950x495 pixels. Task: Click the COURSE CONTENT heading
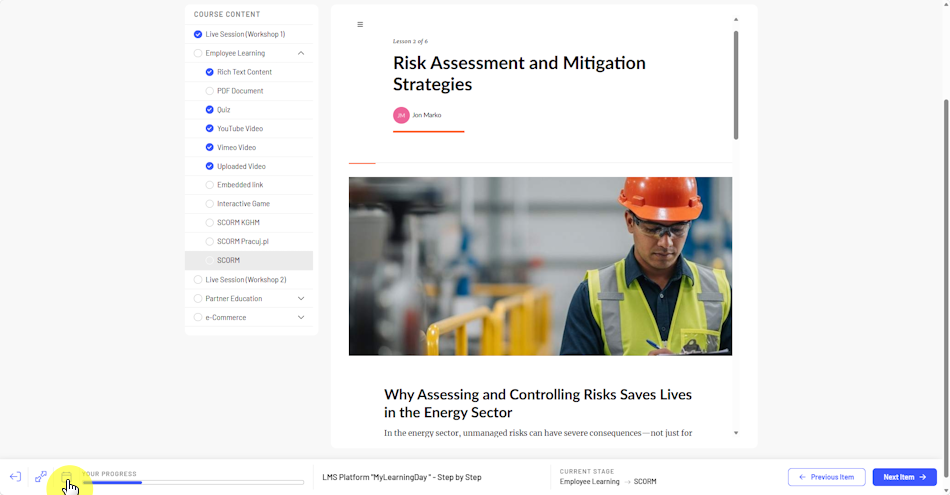coord(227,14)
